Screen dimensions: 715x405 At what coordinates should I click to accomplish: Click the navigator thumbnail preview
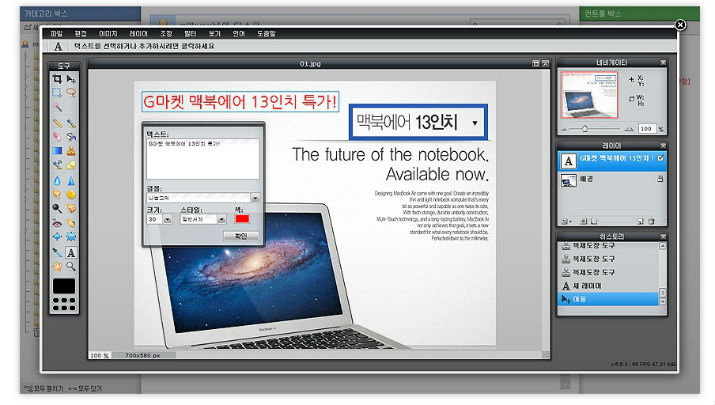[589, 95]
